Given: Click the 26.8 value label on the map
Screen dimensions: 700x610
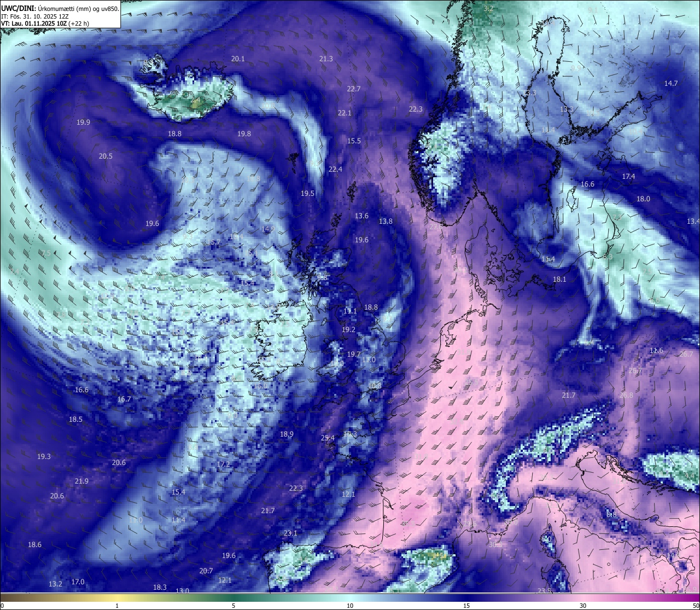Looking at the screenshot, I should point(626,395).
